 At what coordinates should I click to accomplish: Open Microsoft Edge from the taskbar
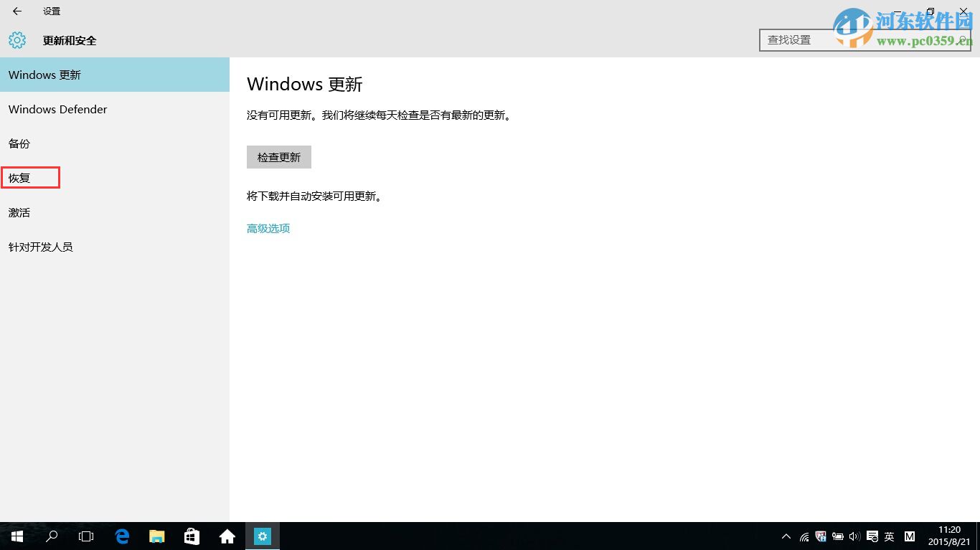[122, 536]
